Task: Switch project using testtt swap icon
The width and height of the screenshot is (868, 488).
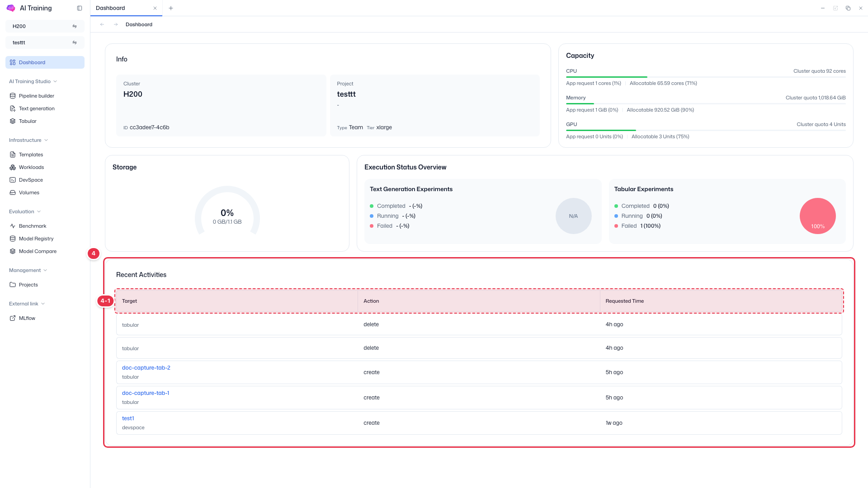Action: point(75,42)
